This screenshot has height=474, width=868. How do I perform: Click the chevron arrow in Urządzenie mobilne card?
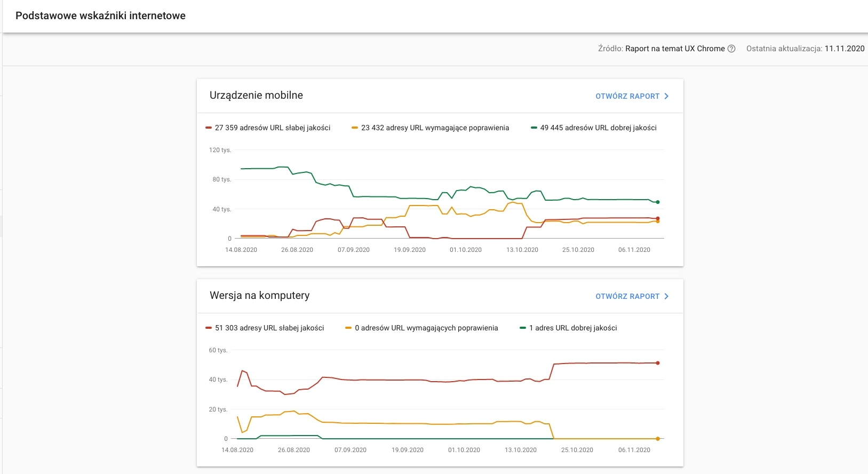pos(666,96)
